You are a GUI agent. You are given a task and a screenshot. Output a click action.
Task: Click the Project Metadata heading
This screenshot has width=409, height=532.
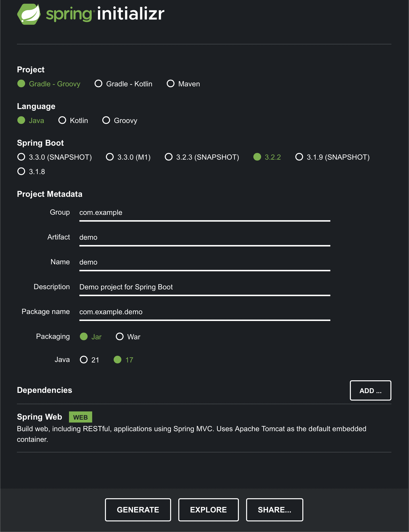coord(50,194)
